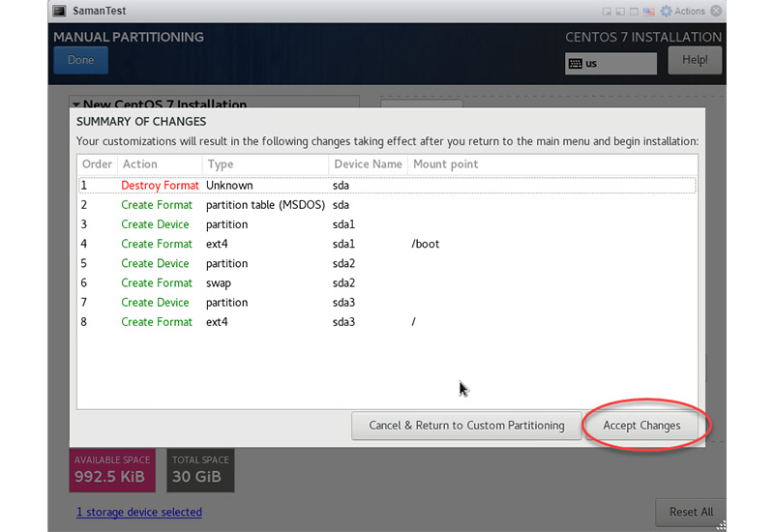Select the row with the /boot mount point
This screenshot has height=532, width=774.
(x=387, y=244)
